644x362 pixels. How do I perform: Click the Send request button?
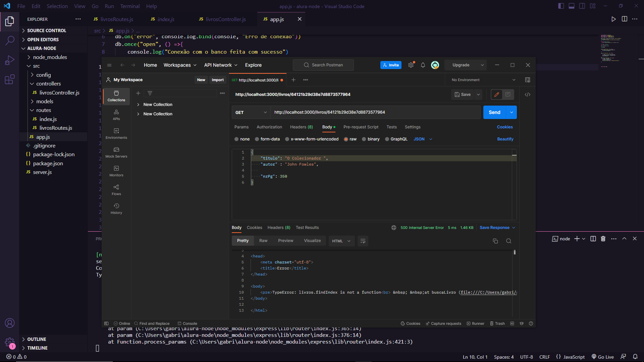pos(494,112)
